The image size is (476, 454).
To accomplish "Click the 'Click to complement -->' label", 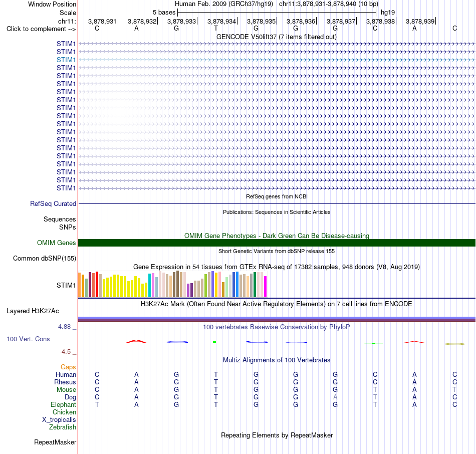I will point(41,29).
